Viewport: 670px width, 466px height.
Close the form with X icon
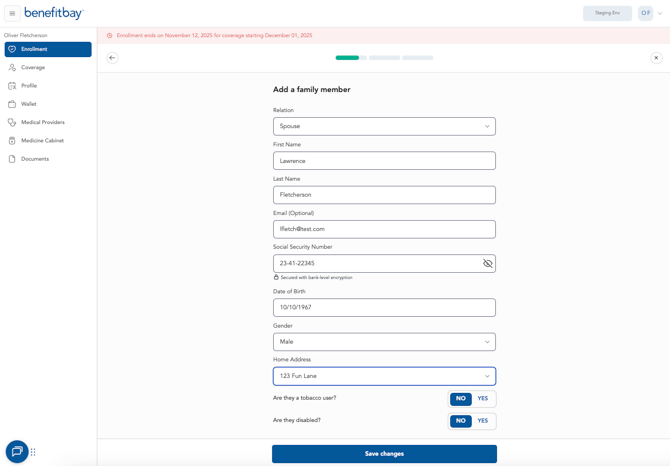pyautogui.click(x=656, y=58)
